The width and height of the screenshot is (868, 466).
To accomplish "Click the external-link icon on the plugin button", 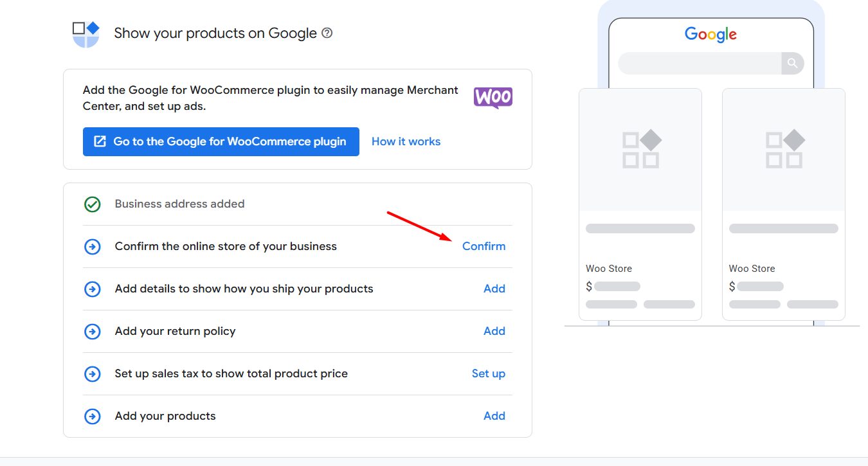I will coord(99,141).
